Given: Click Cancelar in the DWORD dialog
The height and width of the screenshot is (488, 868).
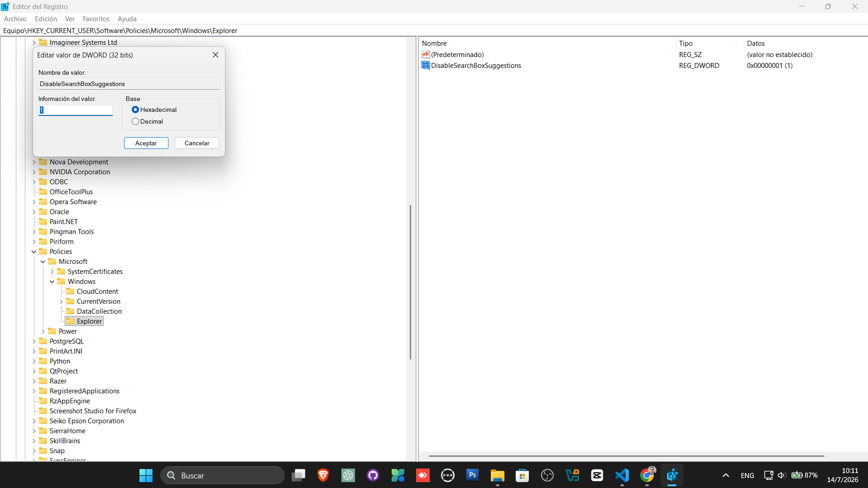Looking at the screenshot, I should (197, 143).
